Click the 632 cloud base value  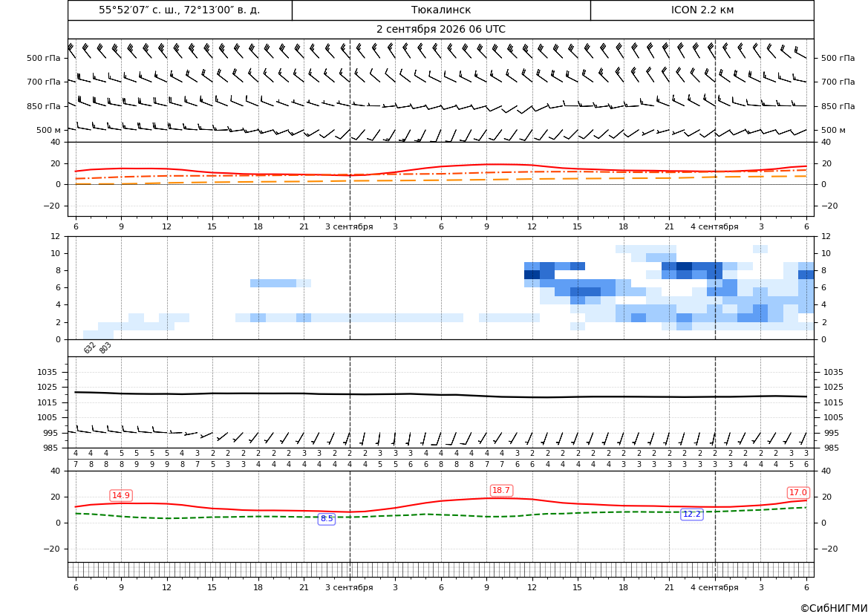tap(90, 347)
